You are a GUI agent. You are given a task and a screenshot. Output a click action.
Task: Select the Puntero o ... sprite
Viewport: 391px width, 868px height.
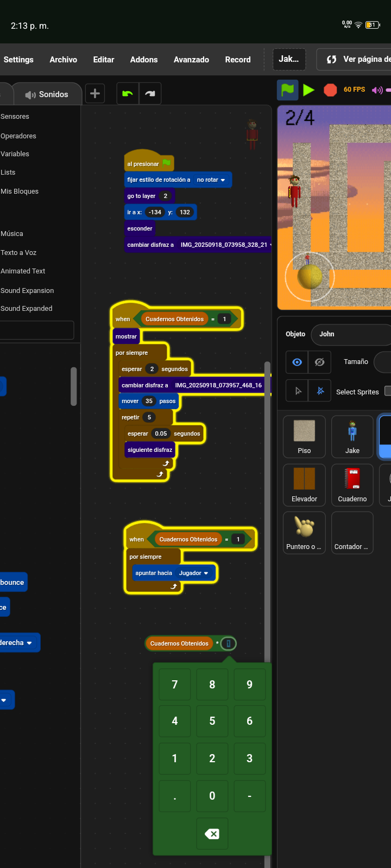pos(304,533)
